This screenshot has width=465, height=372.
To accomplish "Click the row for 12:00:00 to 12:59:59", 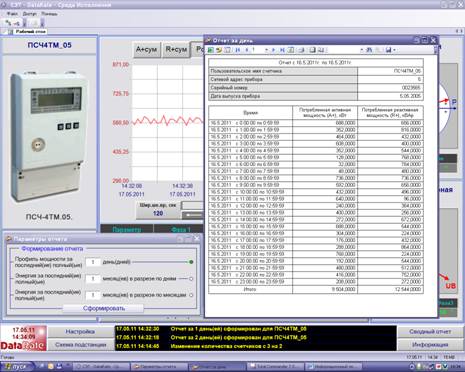I will pyautogui.click(x=316, y=206).
